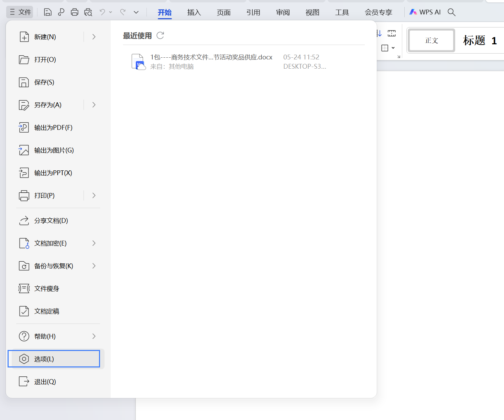Click the 文件 menu button
This screenshot has height=420, width=504.
coord(20,12)
